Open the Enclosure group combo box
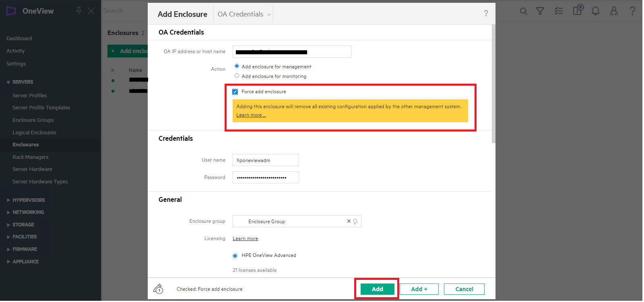Image resolution: width=644 pixels, height=302 pixels. click(x=297, y=221)
